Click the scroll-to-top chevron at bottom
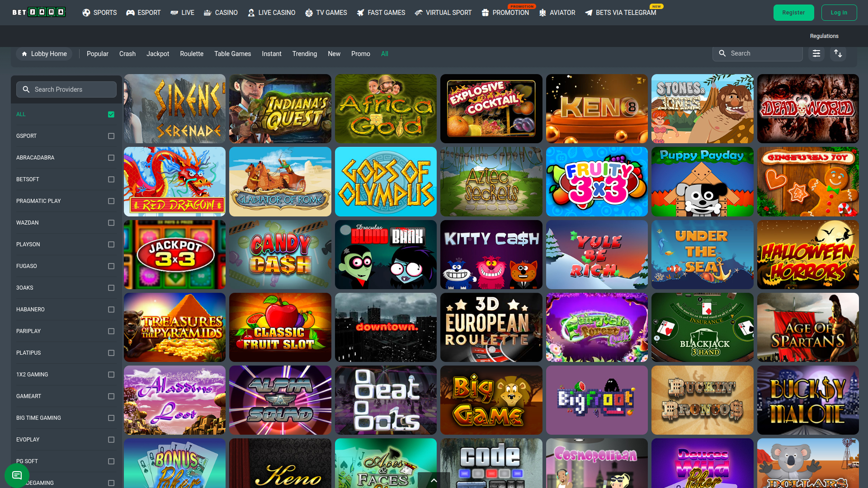The image size is (868, 488). click(434, 480)
